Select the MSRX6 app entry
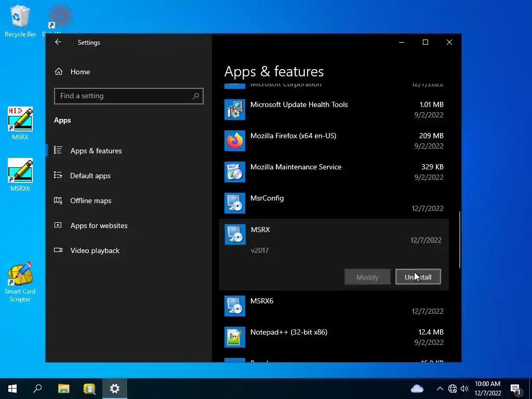532x399 pixels. [334, 306]
